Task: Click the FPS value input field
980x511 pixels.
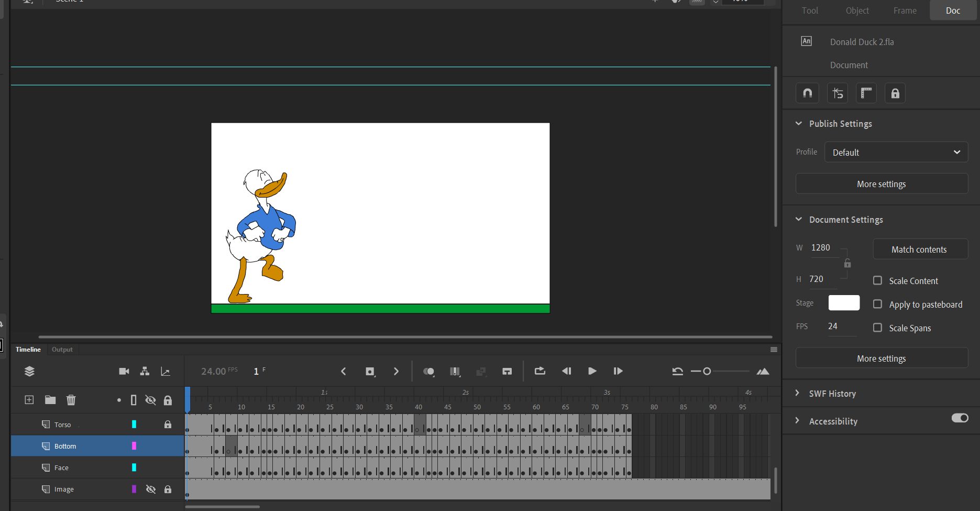Action: [838, 326]
